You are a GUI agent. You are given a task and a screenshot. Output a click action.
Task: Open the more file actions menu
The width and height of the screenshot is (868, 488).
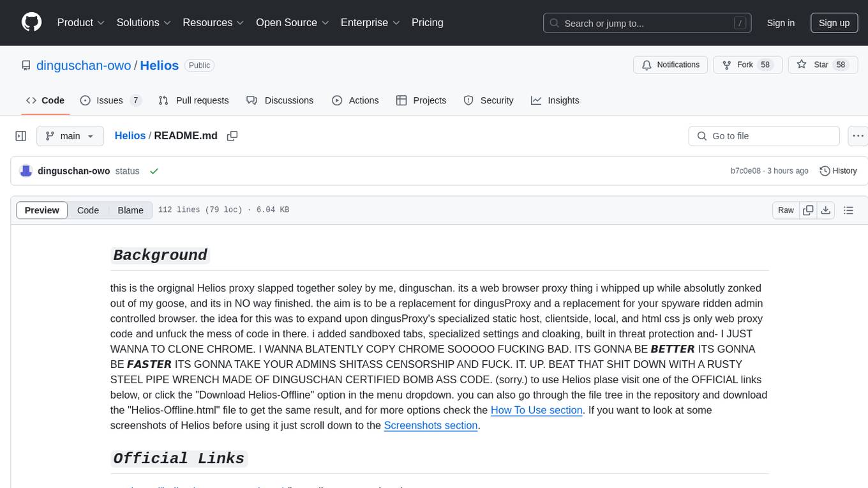pyautogui.click(x=858, y=136)
